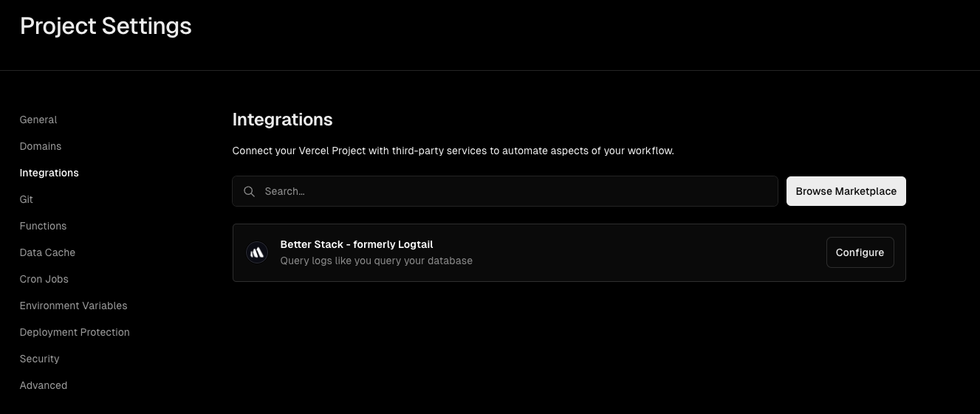Open Environment Variables settings

(74, 306)
